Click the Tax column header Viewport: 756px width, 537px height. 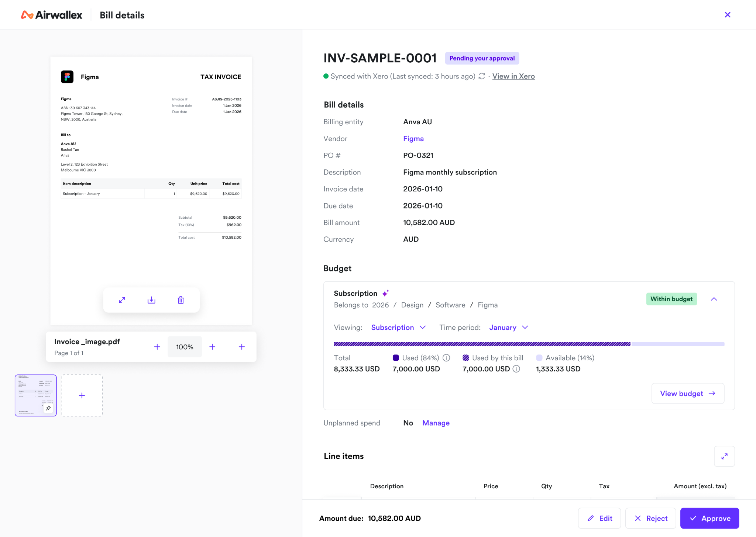click(604, 486)
